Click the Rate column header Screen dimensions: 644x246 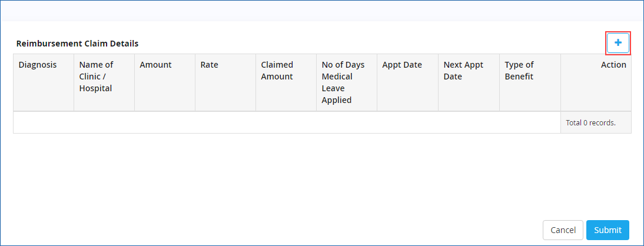[x=225, y=82]
